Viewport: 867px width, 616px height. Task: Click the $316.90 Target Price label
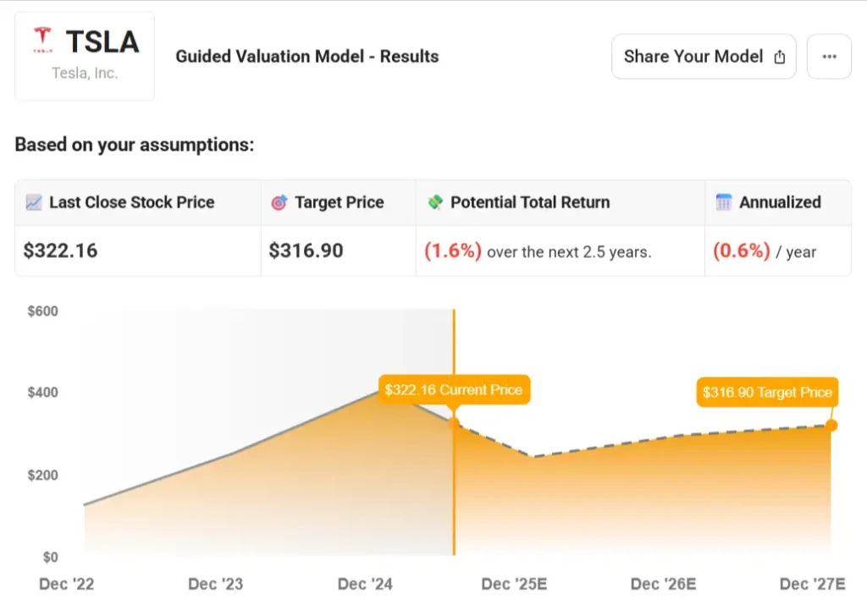(767, 393)
